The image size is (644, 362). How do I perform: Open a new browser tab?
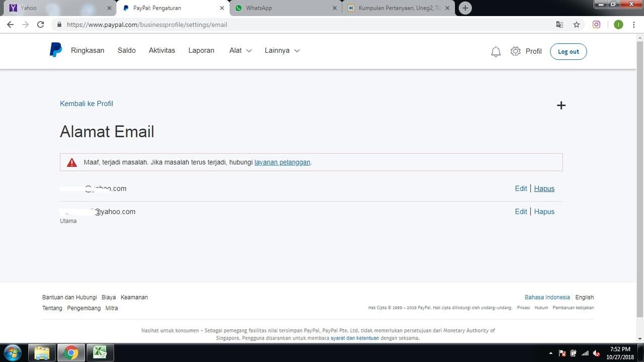tap(465, 8)
